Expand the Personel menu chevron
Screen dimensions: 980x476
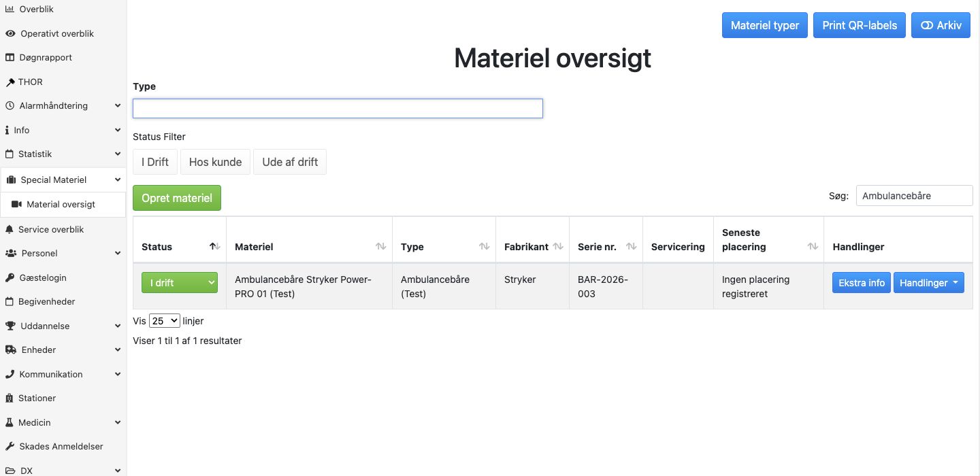pos(118,253)
